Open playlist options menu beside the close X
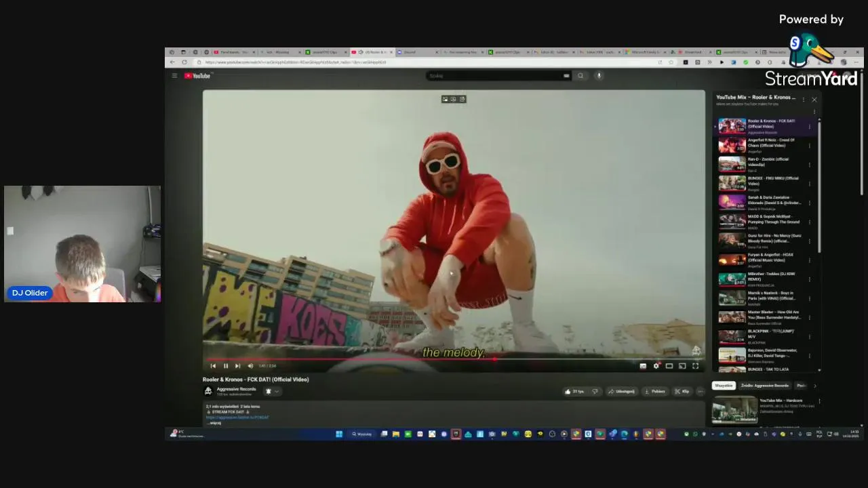This screenshot has width=868, height=488. click(x=804, y=100)
